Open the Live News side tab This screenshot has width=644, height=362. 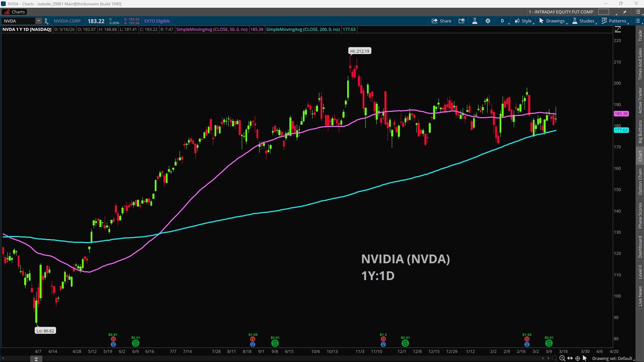pos(640,296)
